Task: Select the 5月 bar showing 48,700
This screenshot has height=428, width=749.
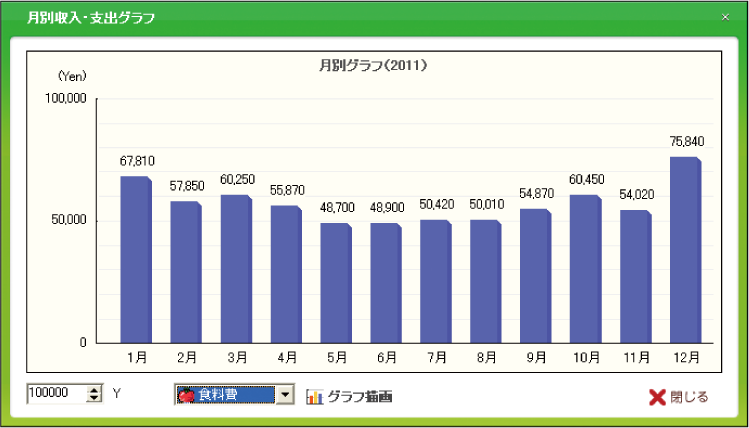Action: coord(335,283)
